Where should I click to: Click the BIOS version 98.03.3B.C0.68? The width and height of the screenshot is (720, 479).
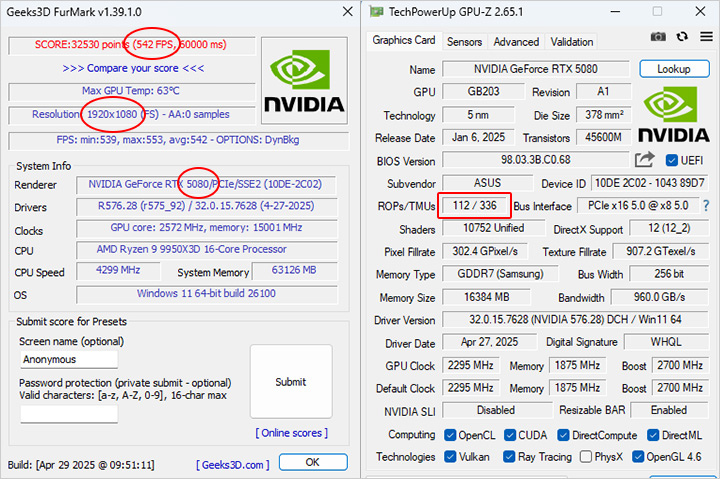[535, 160]
